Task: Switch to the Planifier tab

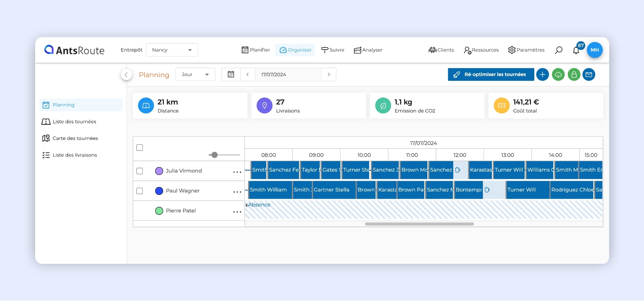Action: tap(256, 50)
